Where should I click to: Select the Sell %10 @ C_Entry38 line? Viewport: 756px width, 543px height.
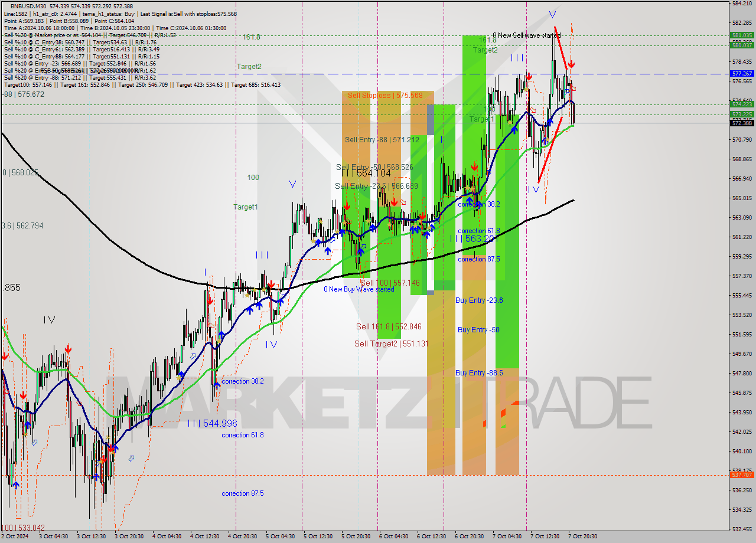tap(80, 42)
